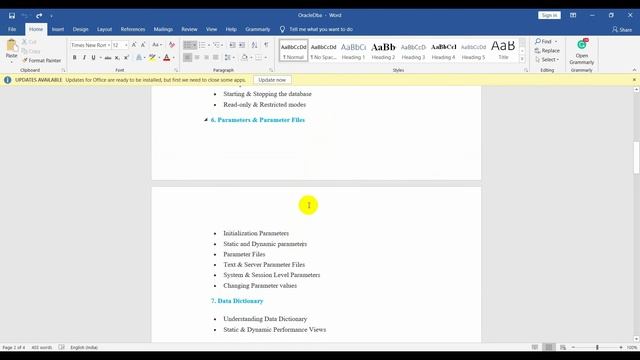The width and height of the screenshot is (640, 360).
Task: Toggle align left for paragraph
Action: pos(187,58)
